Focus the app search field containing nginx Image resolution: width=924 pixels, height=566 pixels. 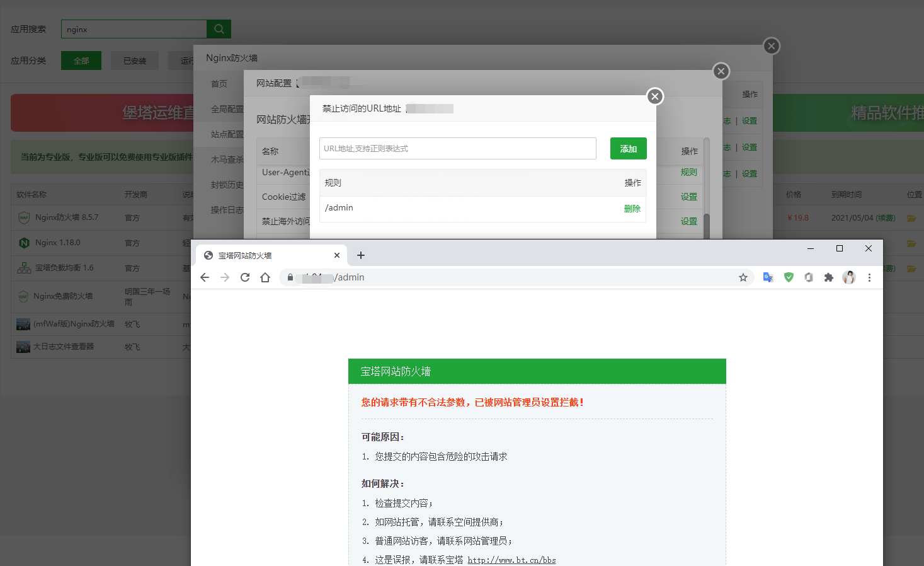[134, 29]
